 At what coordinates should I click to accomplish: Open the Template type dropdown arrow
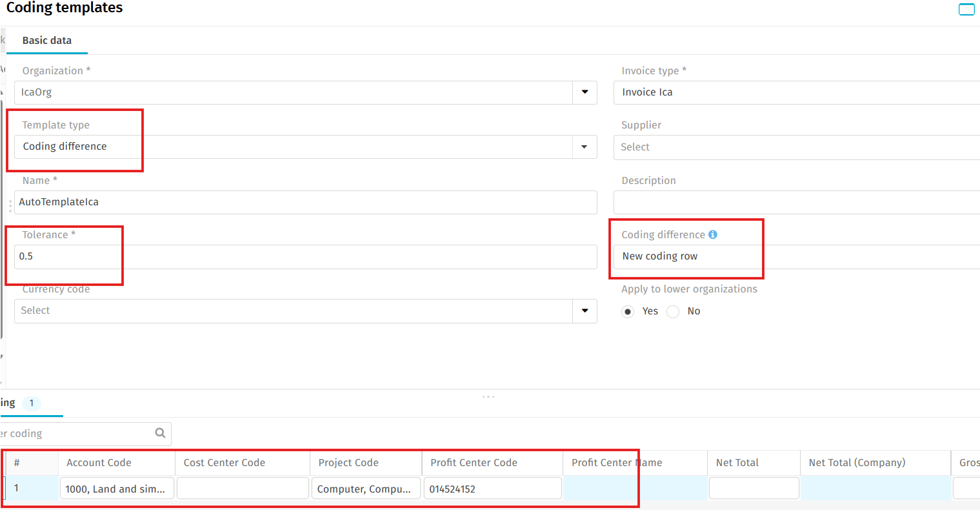pyautogui.click(x=584, y=147)
